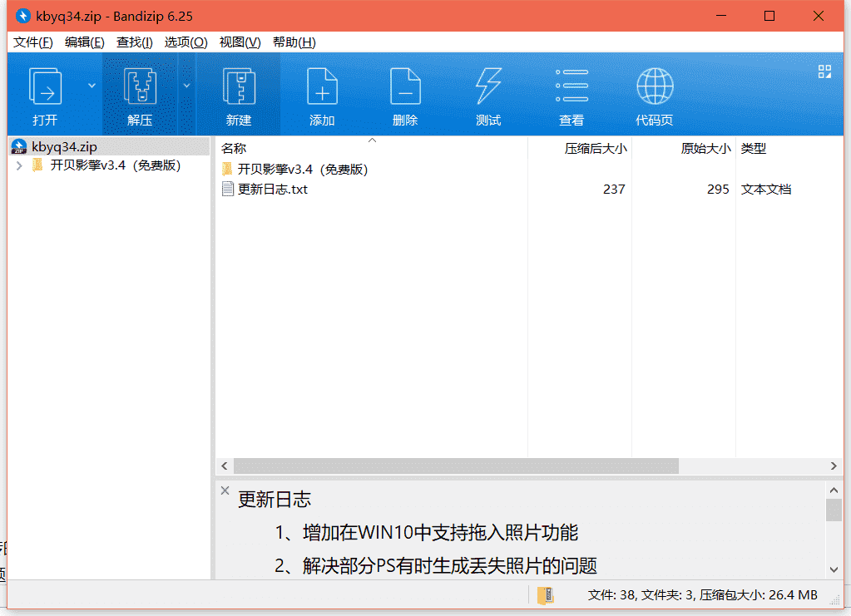Viewport: 851px width, 616px height.
Task: Click status bar text 文件: 38
Action: [611, 595]
